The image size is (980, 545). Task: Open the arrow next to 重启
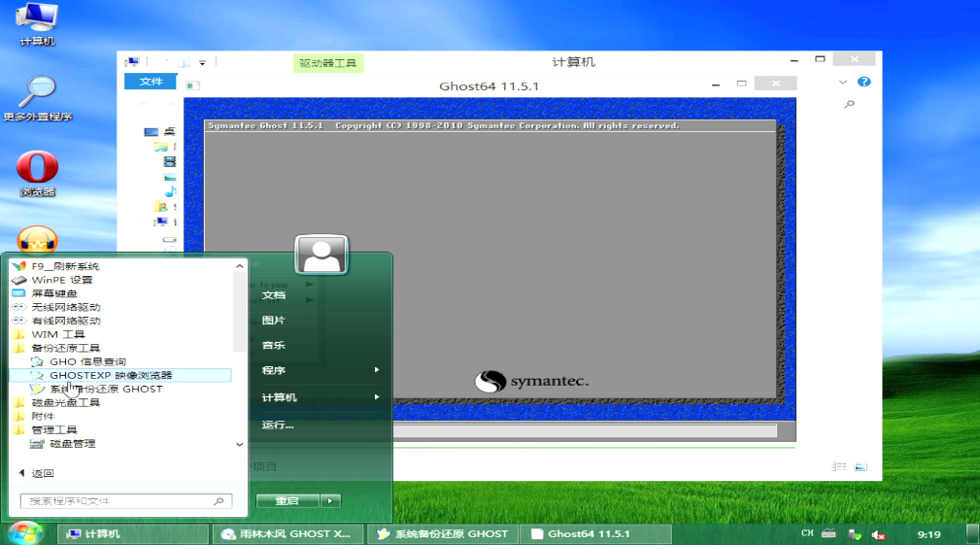point(330,501)
